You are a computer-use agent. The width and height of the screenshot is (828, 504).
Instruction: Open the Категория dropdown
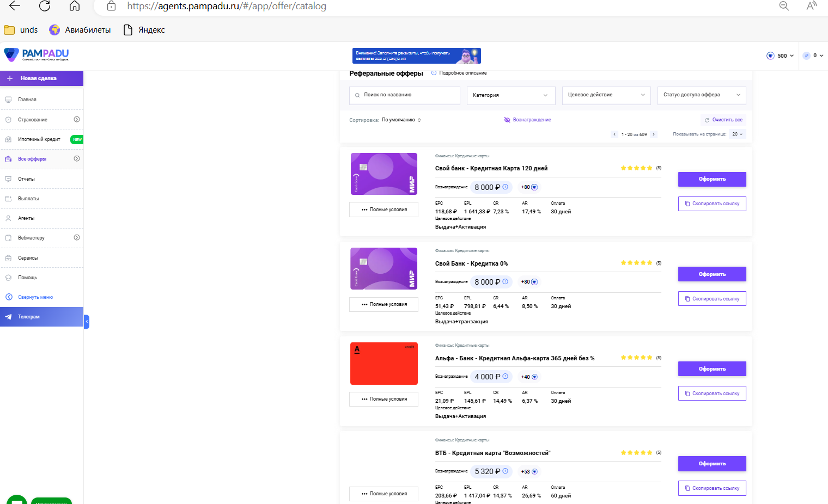pos(511,95)
